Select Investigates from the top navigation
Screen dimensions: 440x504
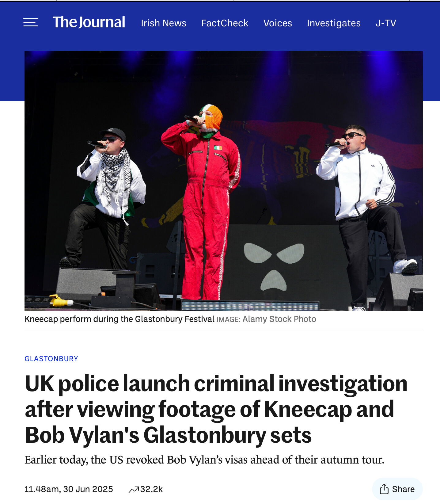click(x=334, y=23)
